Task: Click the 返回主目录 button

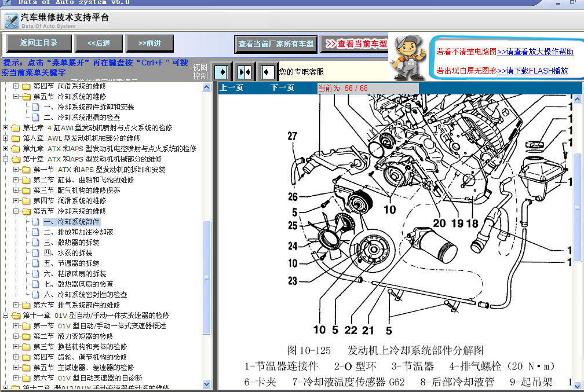Action: point(39,43)
